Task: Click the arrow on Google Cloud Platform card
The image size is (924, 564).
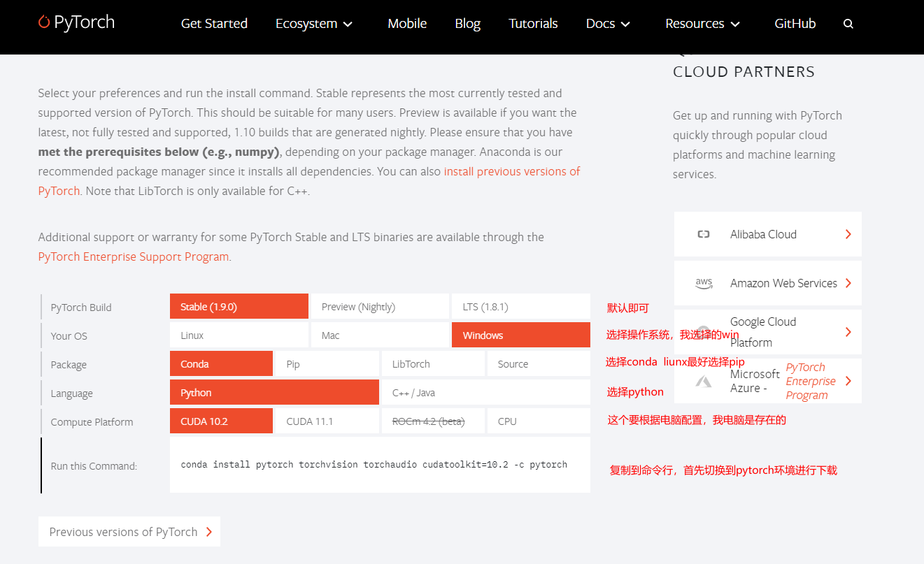Action: coord(848,332)
